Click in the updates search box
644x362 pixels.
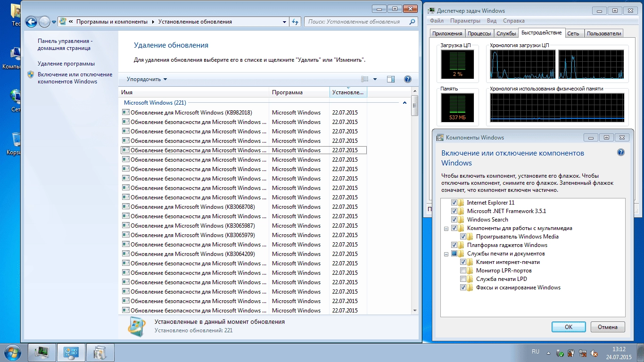point(357,22)
